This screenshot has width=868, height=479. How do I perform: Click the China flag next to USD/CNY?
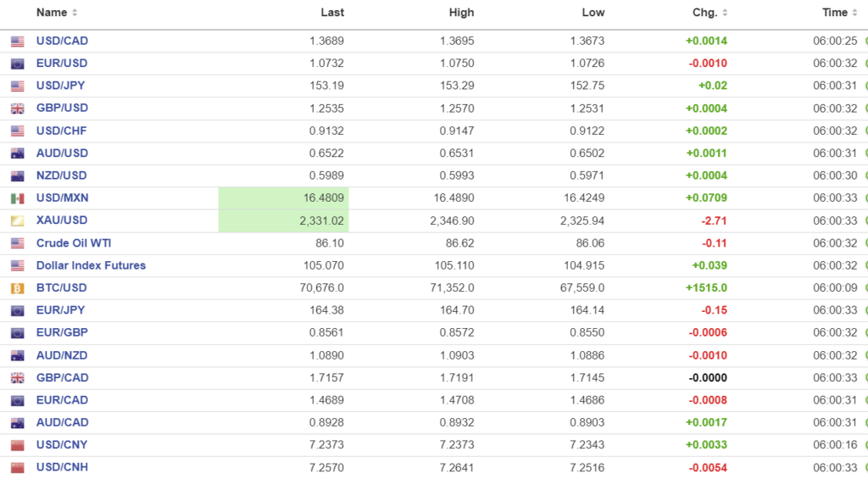point(17,445)
